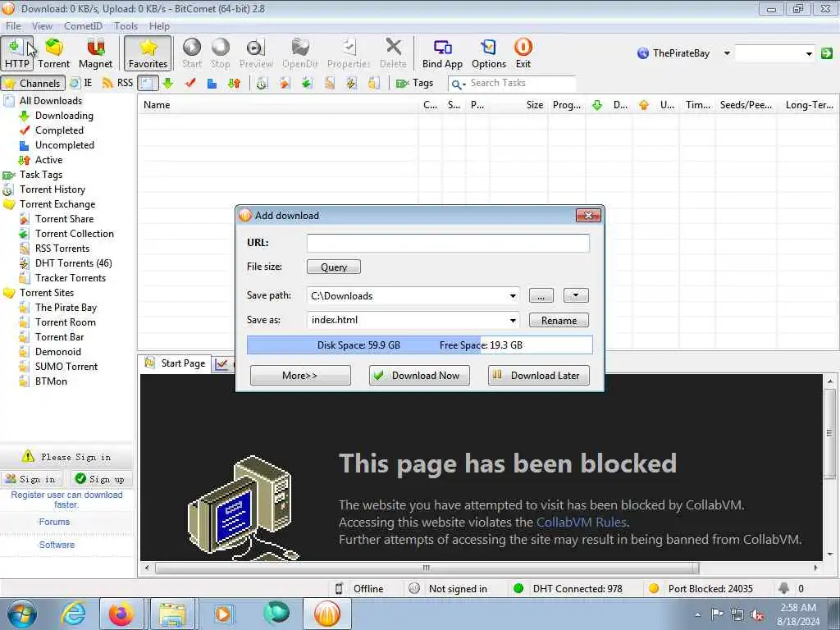This screenshot has width=840, height=630.
Task: Click the Query file size button
Action: 333,267
